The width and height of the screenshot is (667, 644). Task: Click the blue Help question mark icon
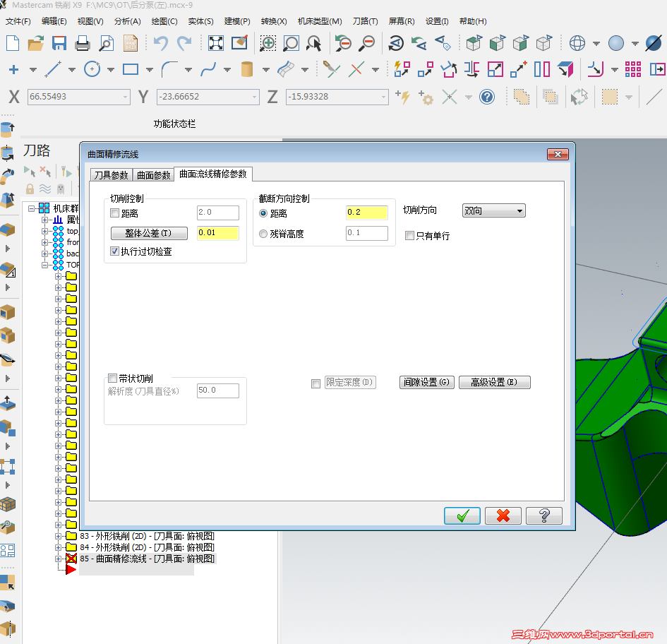[487, 97]
